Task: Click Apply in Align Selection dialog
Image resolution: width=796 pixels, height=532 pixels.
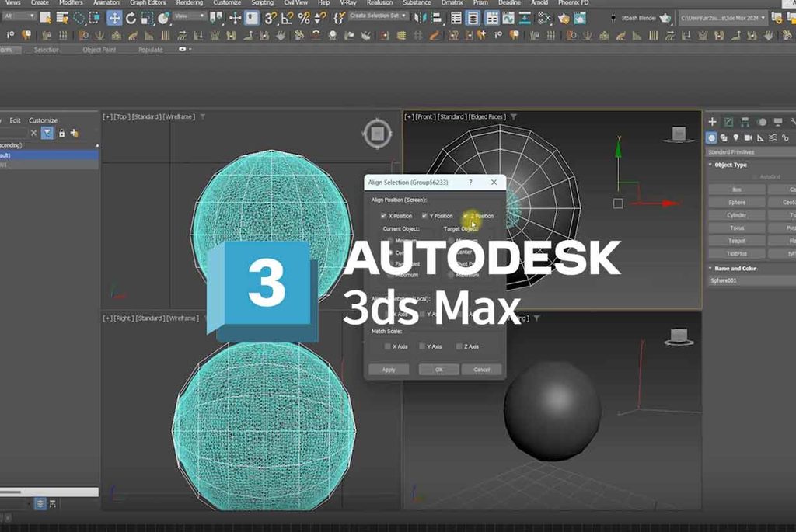Action: pyautogui.click(x=389, y=369)
